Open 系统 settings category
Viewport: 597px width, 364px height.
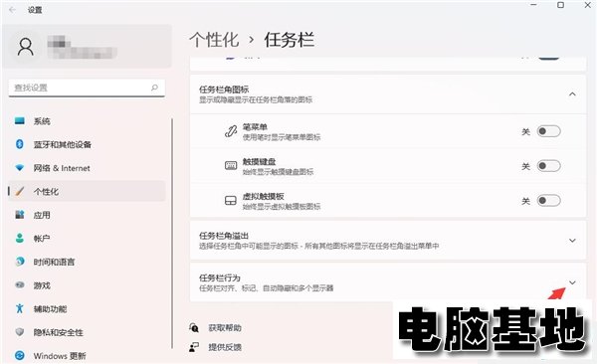tap(87, 121)
